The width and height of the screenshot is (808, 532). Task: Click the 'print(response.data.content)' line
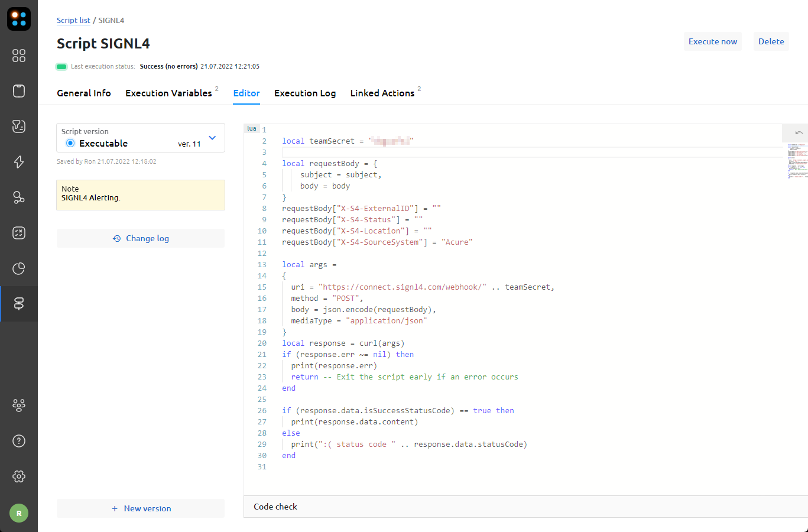pyautogui.click(x=355, y=421)
